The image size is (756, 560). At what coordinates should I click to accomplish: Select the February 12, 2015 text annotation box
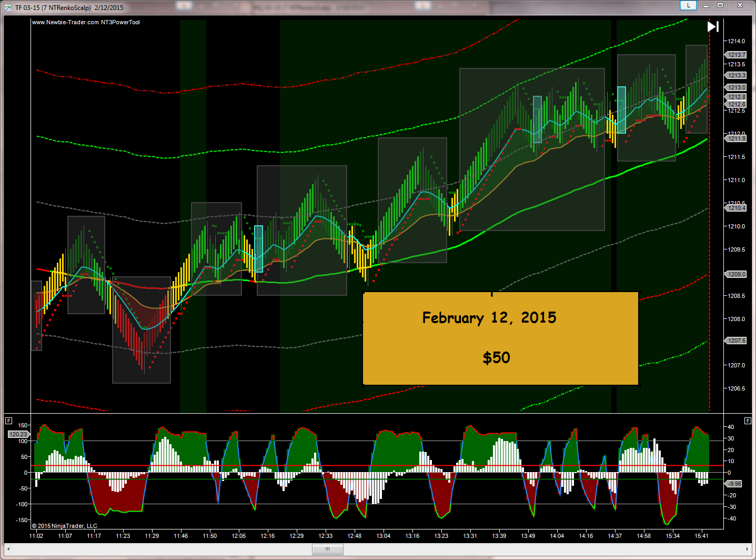(500, 338)
